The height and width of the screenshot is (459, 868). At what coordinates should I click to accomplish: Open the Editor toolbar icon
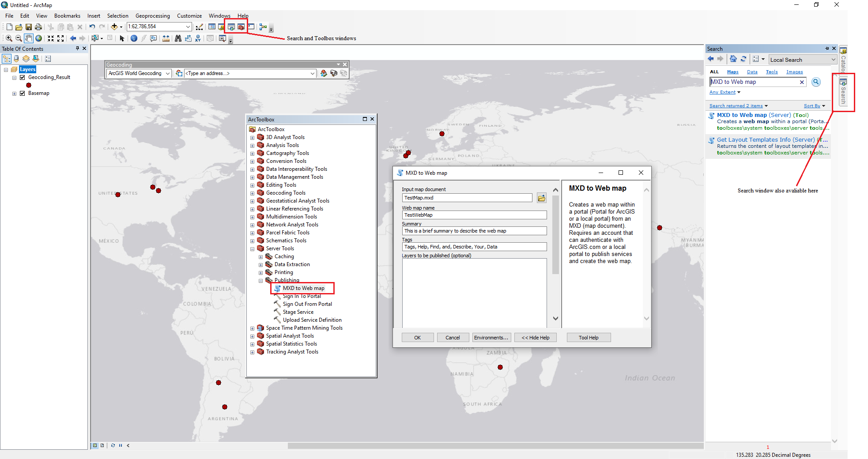[x=200, y=27]
